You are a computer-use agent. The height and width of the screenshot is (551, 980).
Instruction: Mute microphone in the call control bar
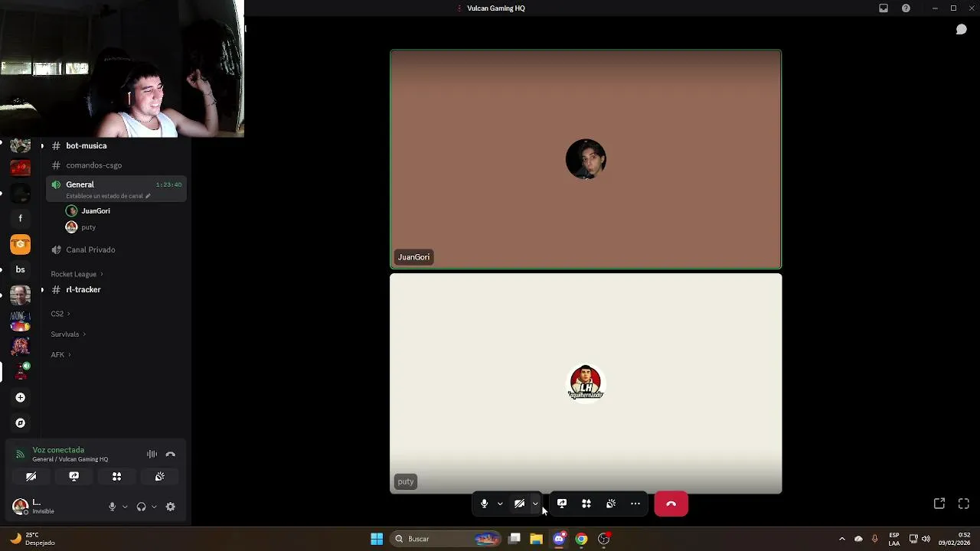pos(484,504)
